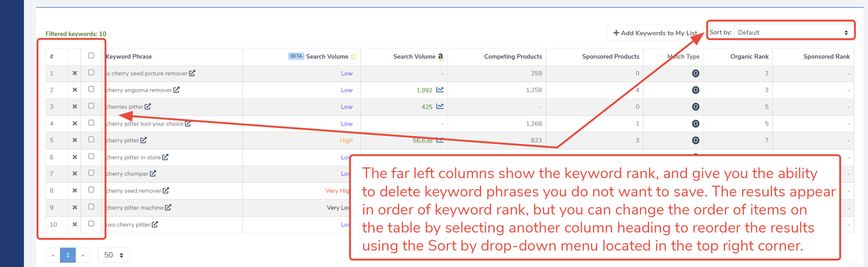868x267 pixels.
Task: Open external link for 'cherry pitter machine'
Action: coord(168,207)
